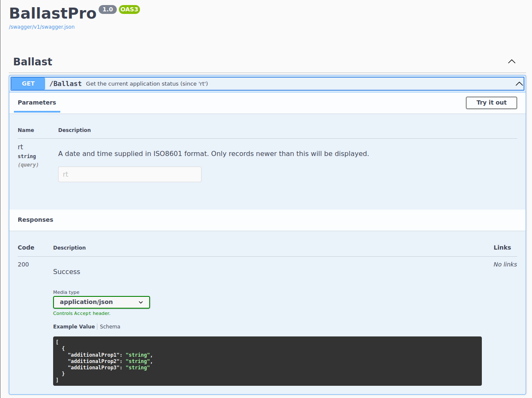Open the application/json media type dropdown
532x398 pixels.
(102, 302)
